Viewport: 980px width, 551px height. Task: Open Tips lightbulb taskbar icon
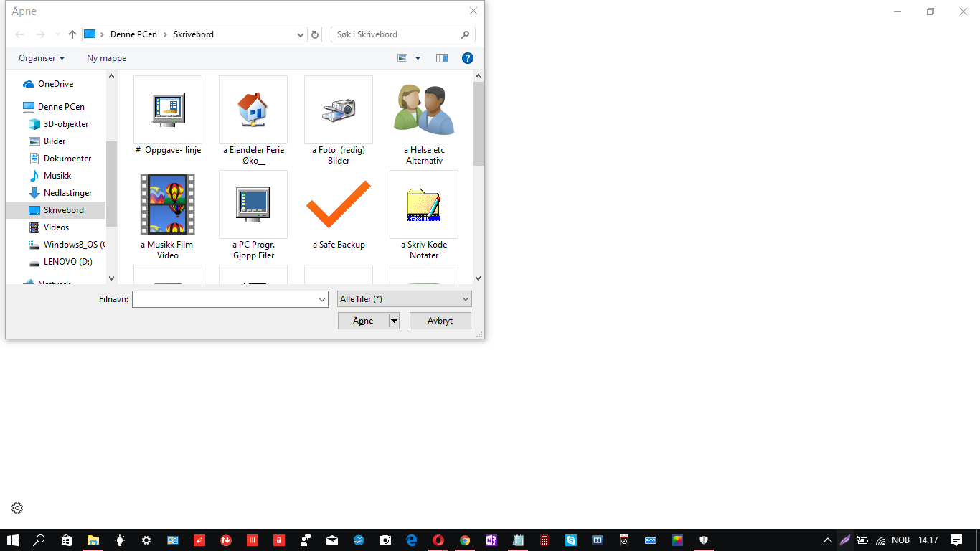119,540
